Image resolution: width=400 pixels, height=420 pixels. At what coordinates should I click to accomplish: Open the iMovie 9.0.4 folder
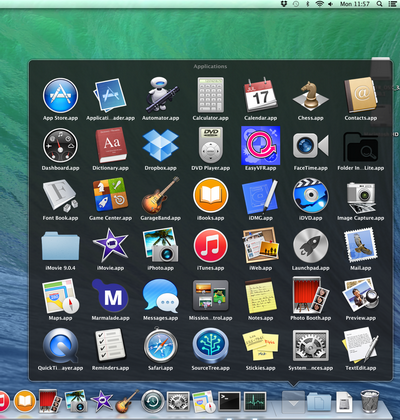point(60,247)
